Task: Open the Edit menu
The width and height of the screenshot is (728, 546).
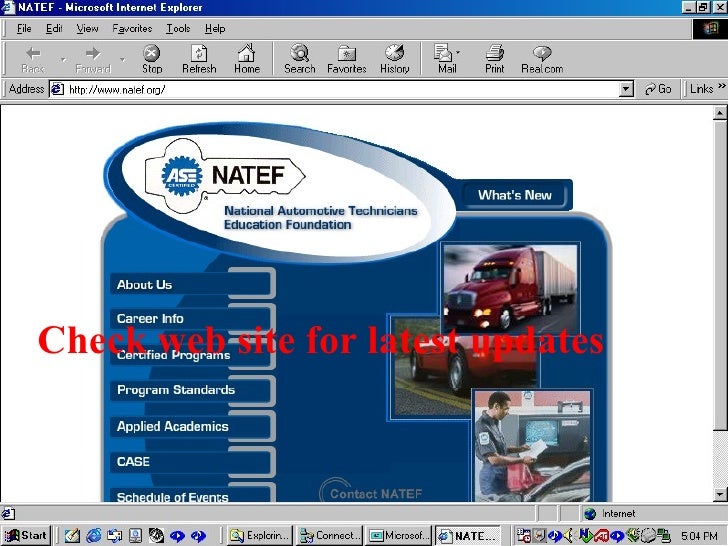Action: point(54,29)
